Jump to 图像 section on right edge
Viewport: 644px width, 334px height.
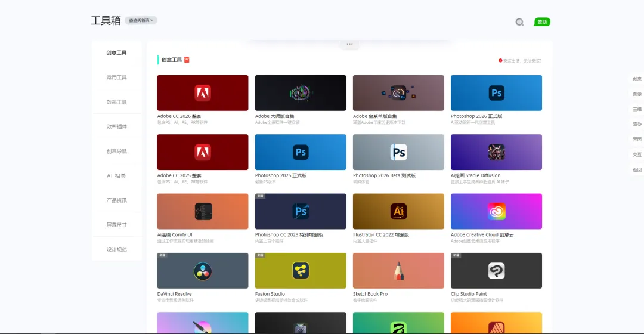click(x=637, y=94)
